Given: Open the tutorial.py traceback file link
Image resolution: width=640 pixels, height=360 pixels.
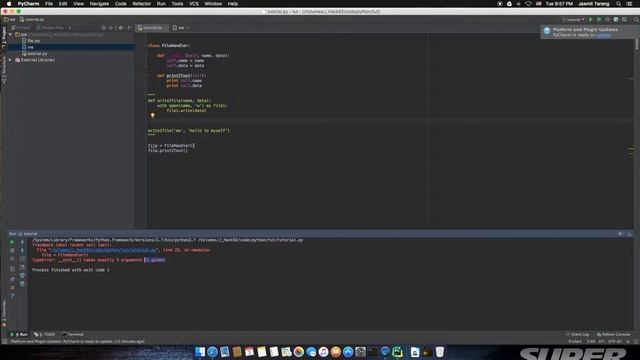Looking at the screenshot, I should (104, 250).
